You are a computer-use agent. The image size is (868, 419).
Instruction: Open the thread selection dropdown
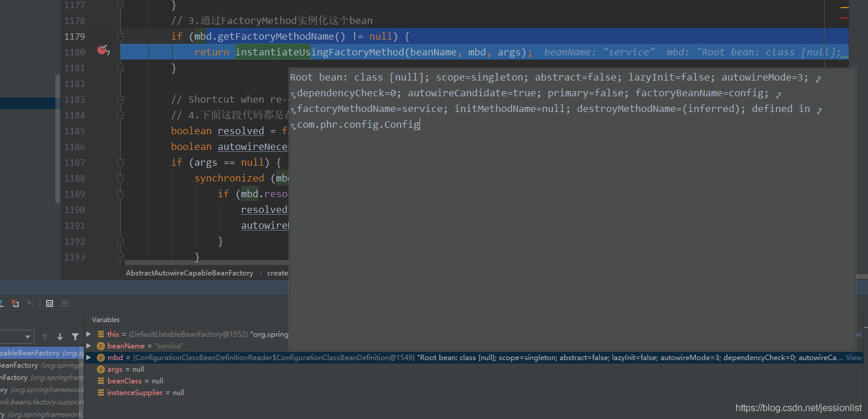point(17,337)
